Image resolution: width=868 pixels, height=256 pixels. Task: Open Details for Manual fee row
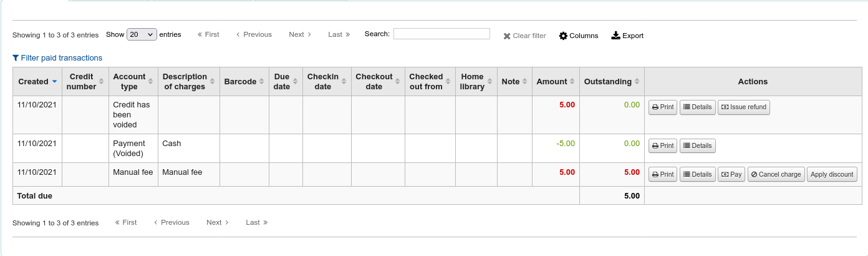(x=697, y=174)
